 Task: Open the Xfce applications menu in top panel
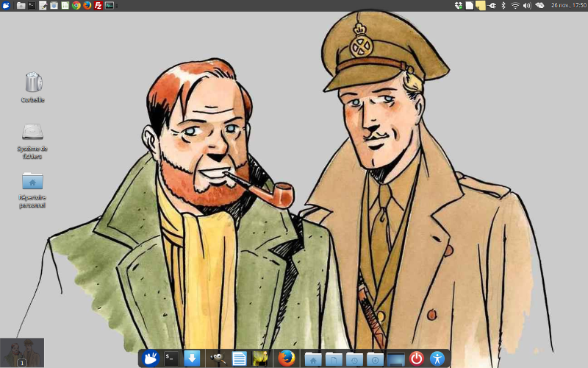[x=6, y=5]
